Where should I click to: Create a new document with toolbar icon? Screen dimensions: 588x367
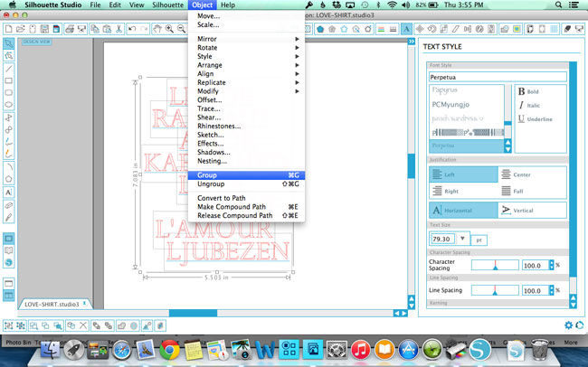coord(8,29)
